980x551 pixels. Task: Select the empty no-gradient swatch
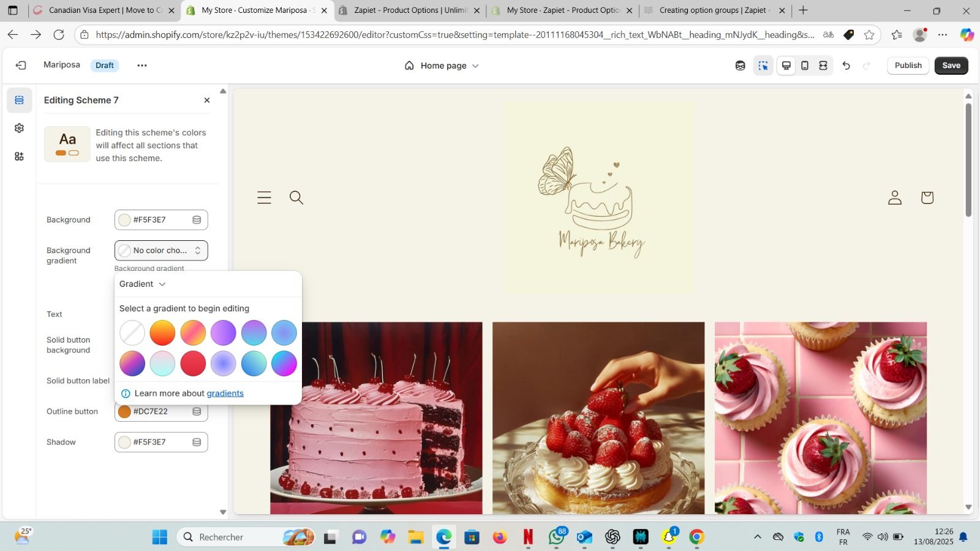pyautogui.click(x=132, y=333)
